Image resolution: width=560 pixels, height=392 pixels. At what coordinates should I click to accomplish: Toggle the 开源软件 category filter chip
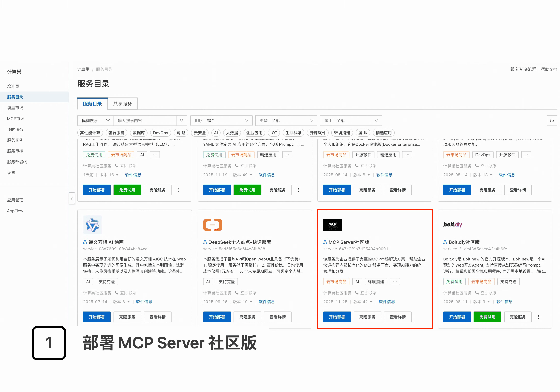tap(318, 133)
